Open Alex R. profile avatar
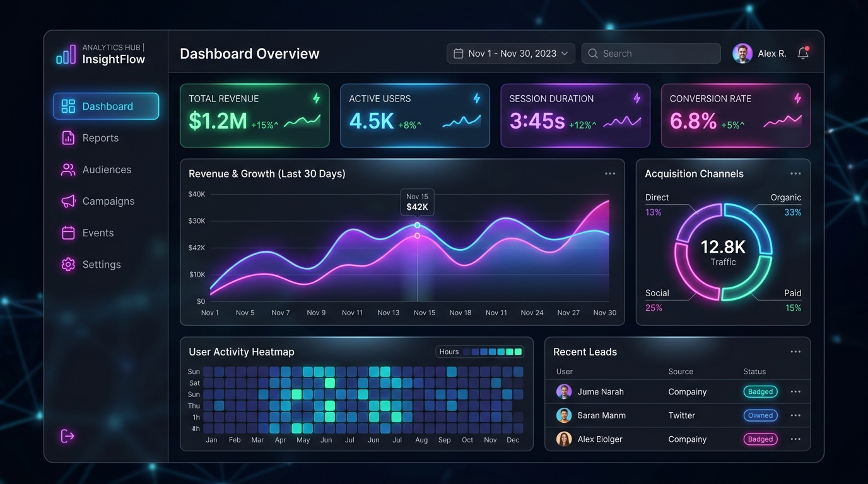This screenshot has height=484, width=868. point(742,54)
